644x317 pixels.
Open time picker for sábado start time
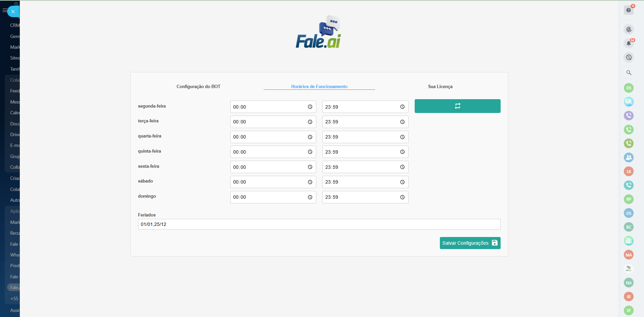[310, 182]
